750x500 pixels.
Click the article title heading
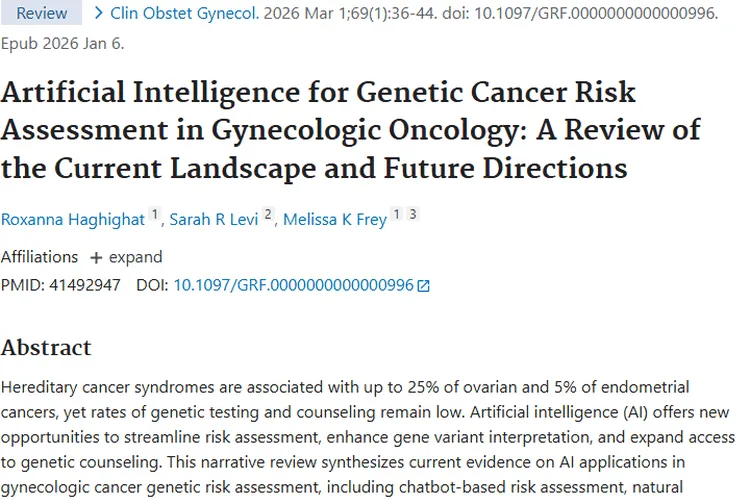350,130
